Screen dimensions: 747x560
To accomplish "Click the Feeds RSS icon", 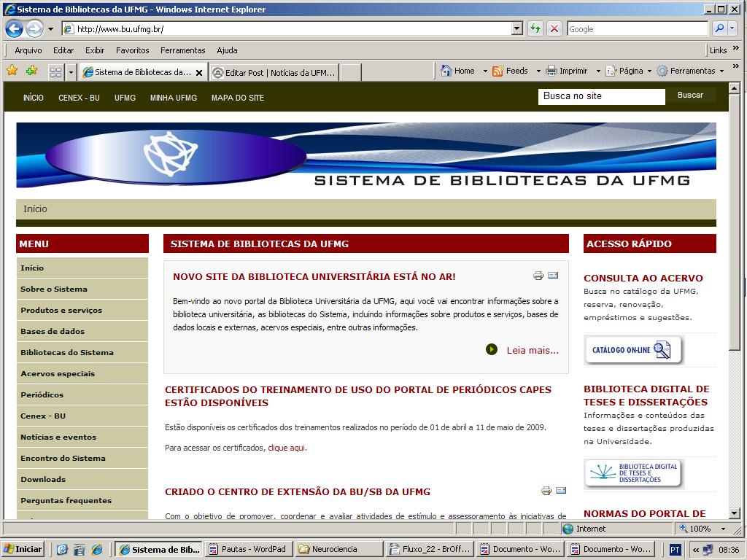I will (x=498, y=71).
